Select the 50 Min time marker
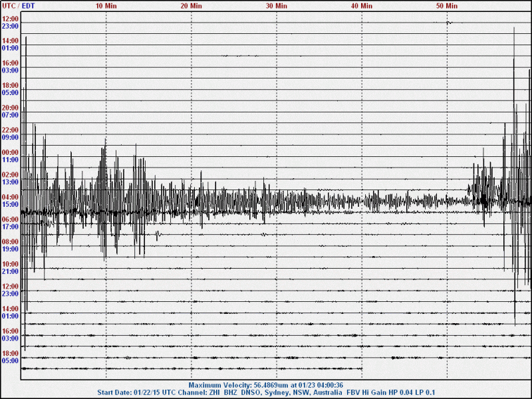Image resolution: width=532 pixels, height=399 pixels. click(x=447, y=5)
